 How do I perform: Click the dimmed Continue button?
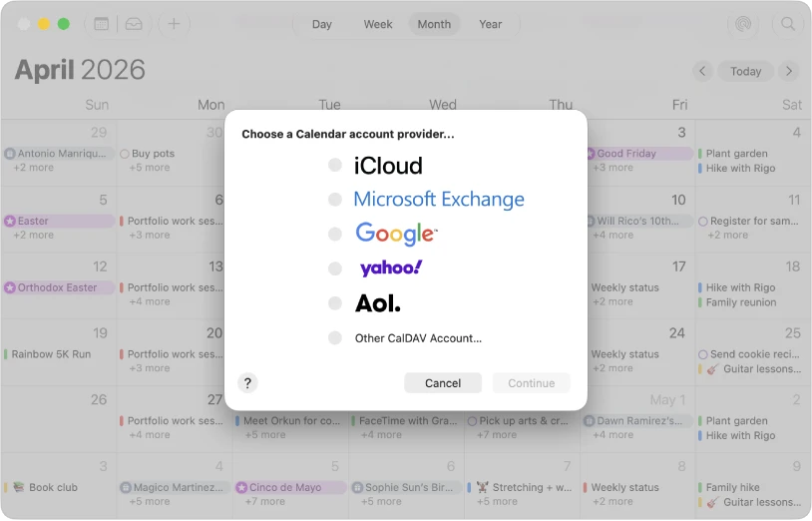532,383
